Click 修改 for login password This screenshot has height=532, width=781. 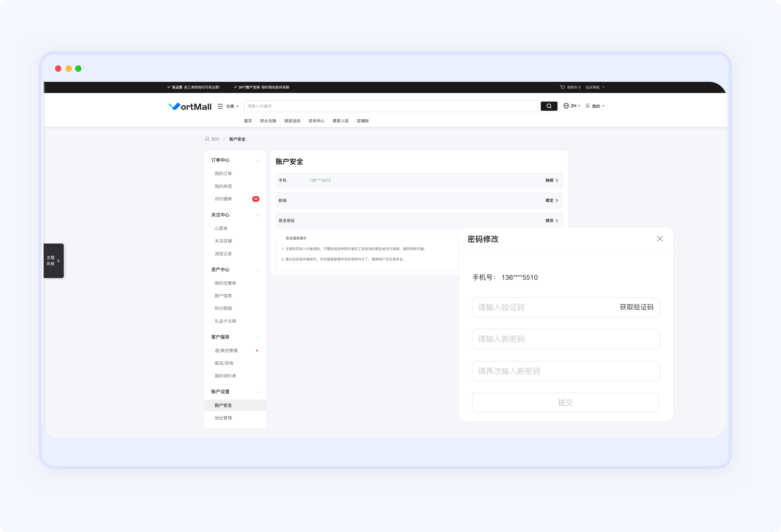point(549,221)
